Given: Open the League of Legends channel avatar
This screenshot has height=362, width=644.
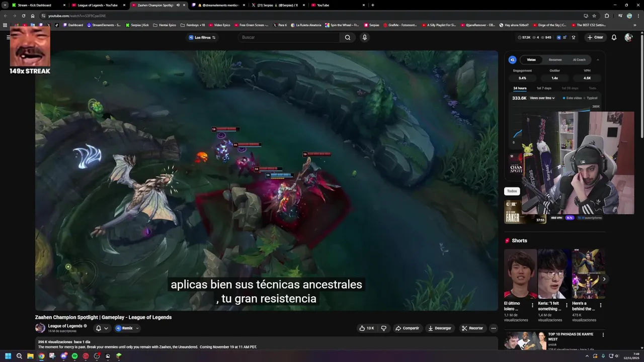Looking at the screenshot, I should point(40,328).
